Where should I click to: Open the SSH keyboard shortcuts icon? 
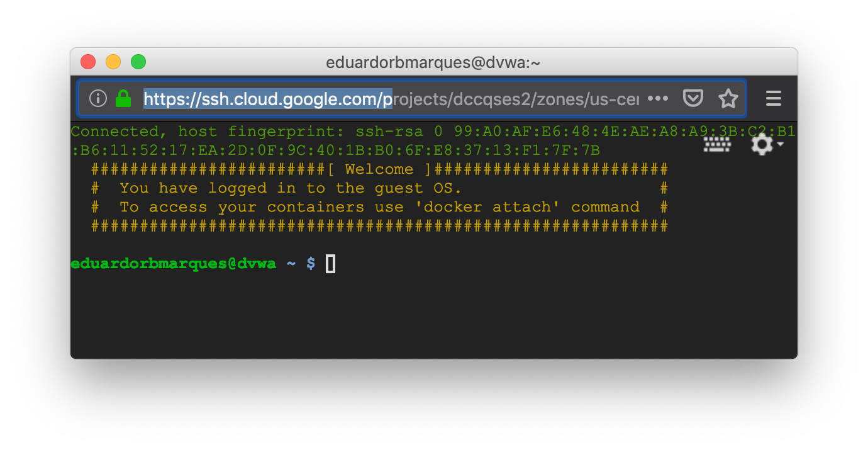click(x=717, y=145)
